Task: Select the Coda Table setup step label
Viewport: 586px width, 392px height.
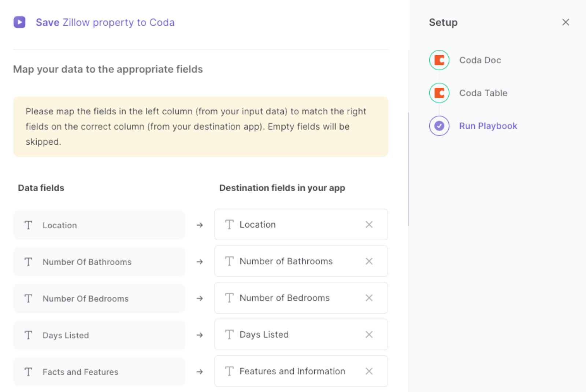Action: click(483, 93)
